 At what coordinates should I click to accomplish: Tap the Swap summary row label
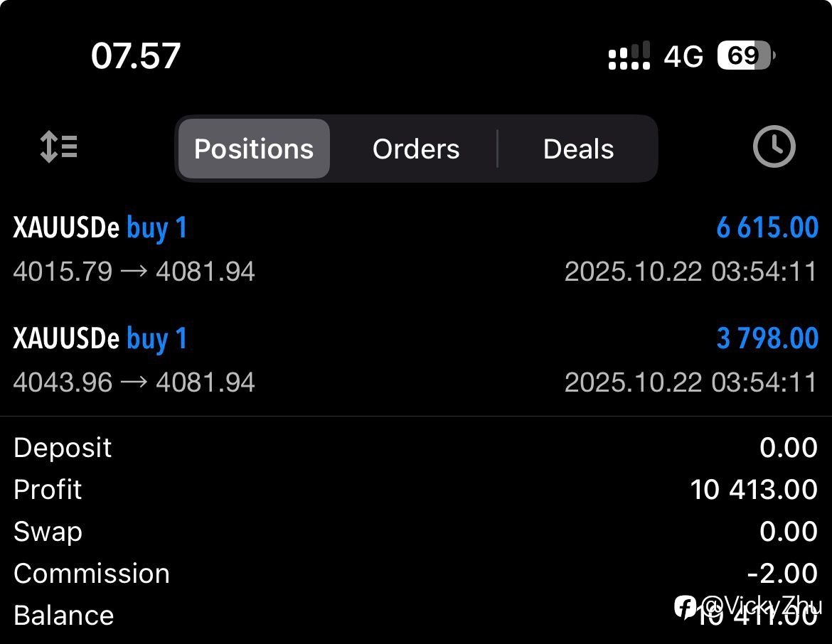48,532
